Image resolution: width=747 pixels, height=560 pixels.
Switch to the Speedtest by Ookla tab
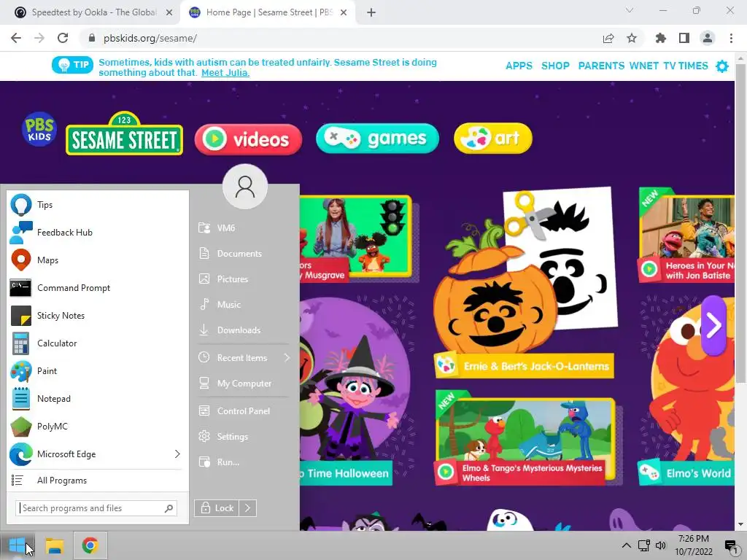tap(93, 12)
